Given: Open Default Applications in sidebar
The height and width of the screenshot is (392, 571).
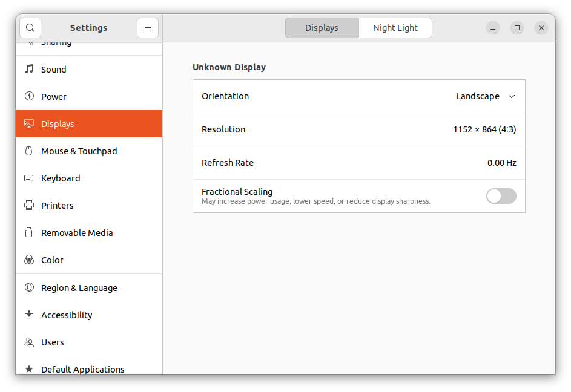Looking at the screenshot, I should pos(82,369).
